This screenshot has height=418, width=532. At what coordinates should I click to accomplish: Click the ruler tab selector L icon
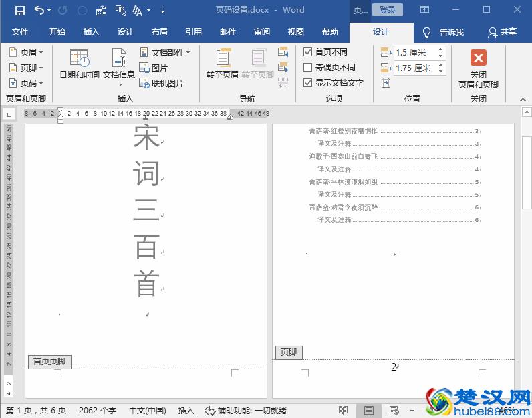9,114
